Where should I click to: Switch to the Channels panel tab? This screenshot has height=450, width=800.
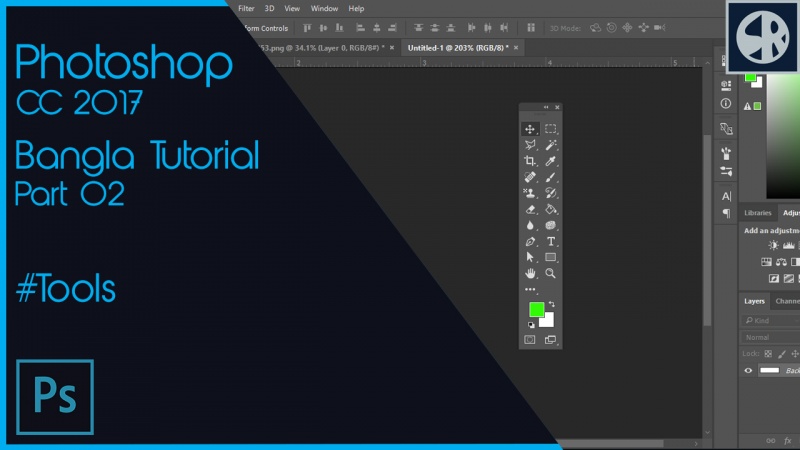pos(787,301)
